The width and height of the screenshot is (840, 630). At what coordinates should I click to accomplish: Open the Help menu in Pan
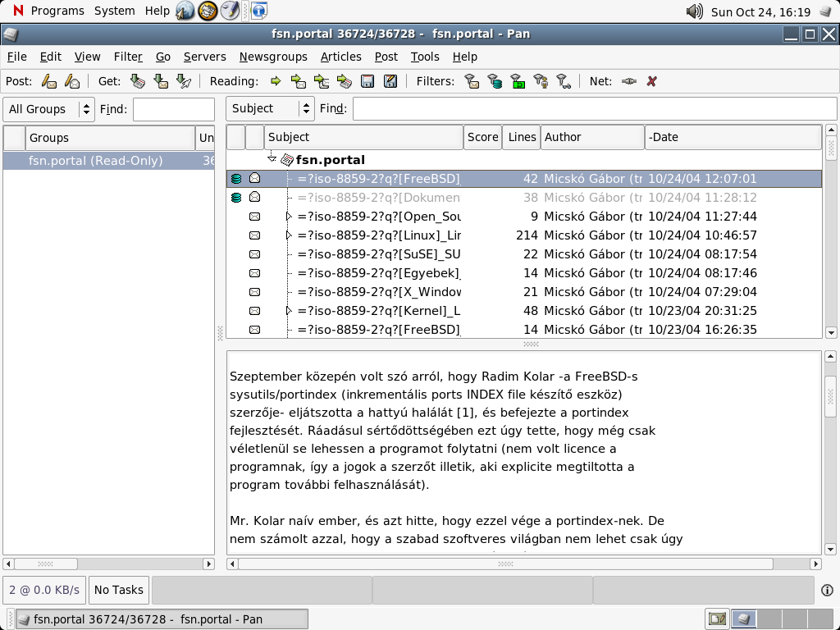click(464, 57)
